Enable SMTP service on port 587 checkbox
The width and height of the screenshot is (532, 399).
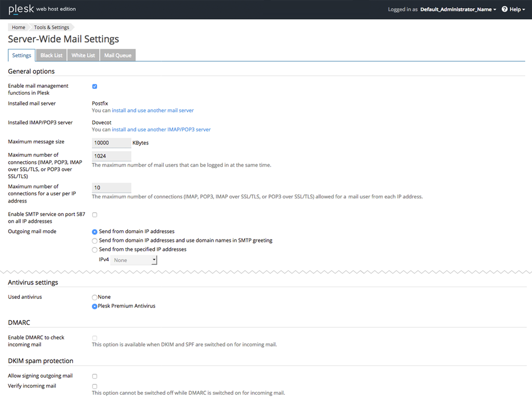[x=95, y=215]
